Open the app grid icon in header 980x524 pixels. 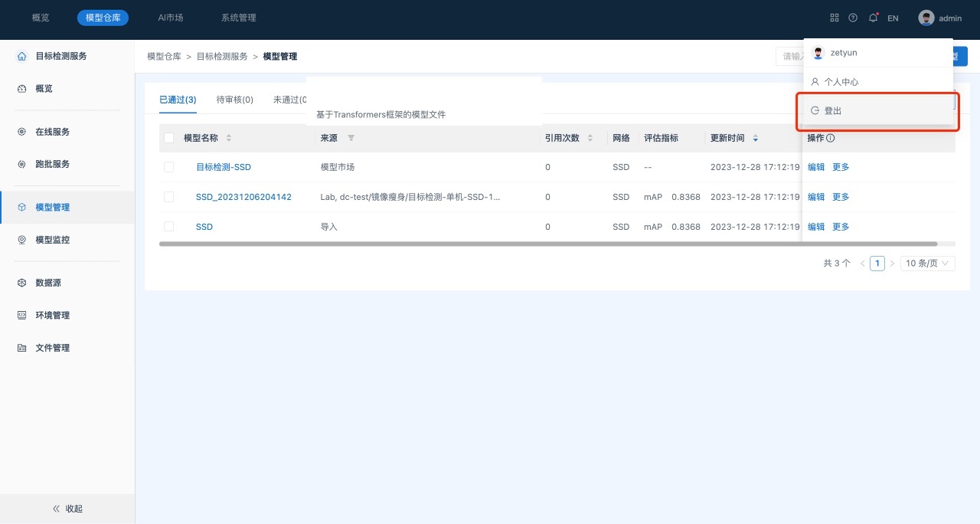[834, 18]
